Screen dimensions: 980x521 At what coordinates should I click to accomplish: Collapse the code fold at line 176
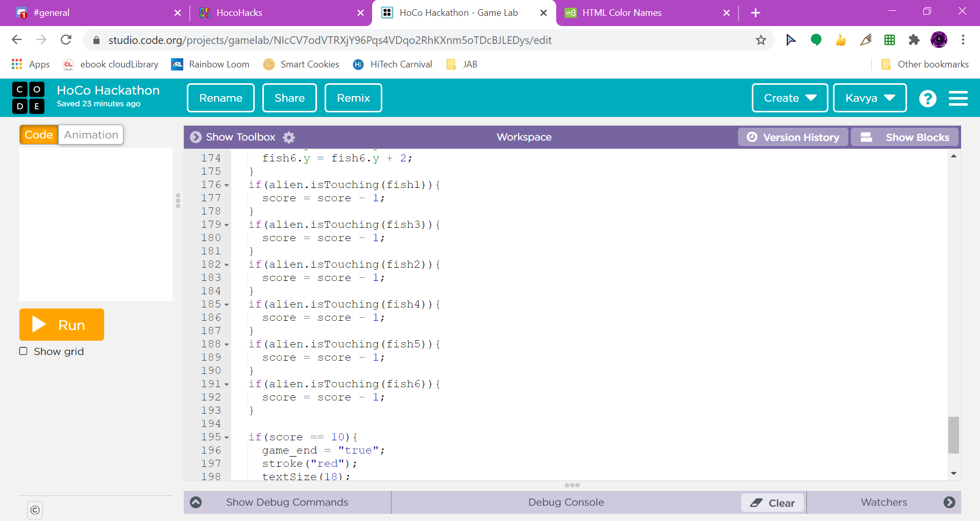point(227,185)
